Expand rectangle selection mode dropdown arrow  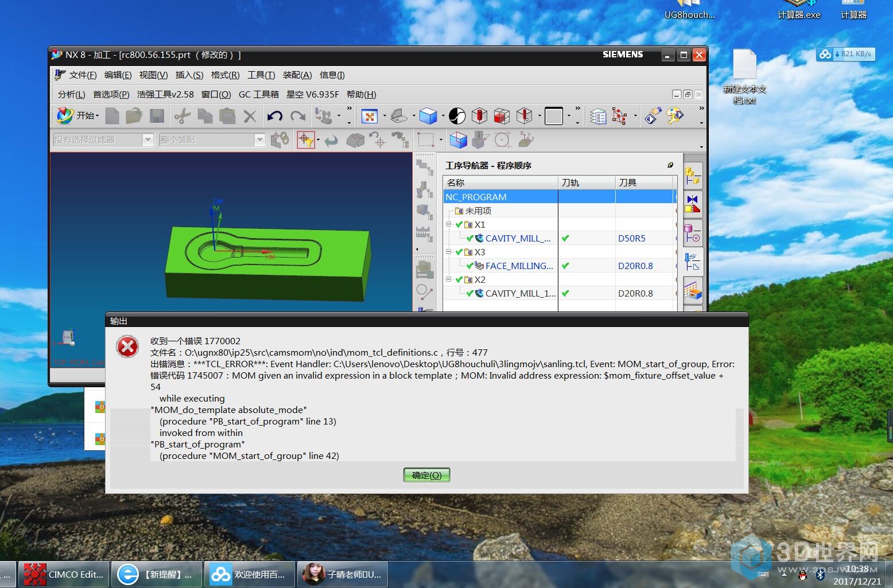tap(440, 140)
